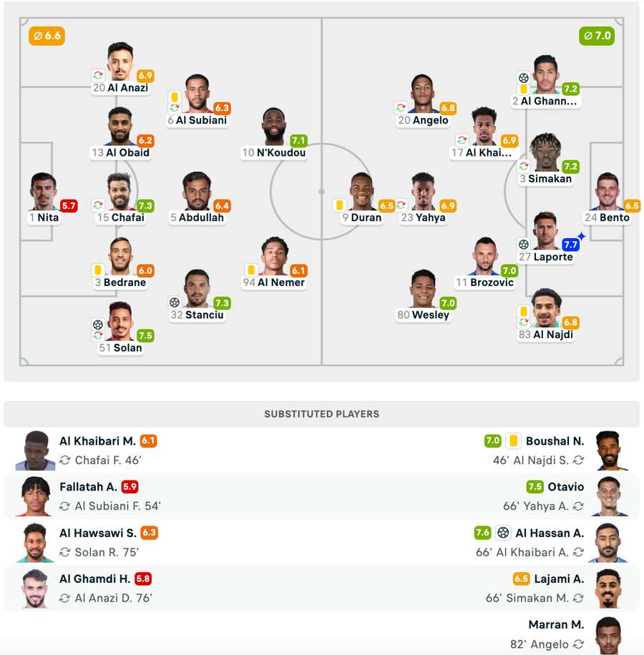Image resolution: width=644 pixels, height=655 pixels.
Task: Click the substitution arrows beside Angelo 82'
Action: click(578, 644)
